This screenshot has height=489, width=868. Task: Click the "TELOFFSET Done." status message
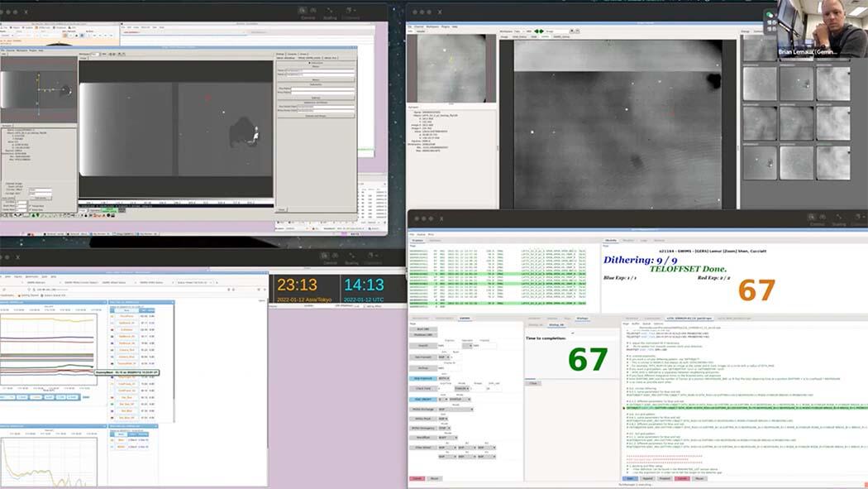click(688, 269)
